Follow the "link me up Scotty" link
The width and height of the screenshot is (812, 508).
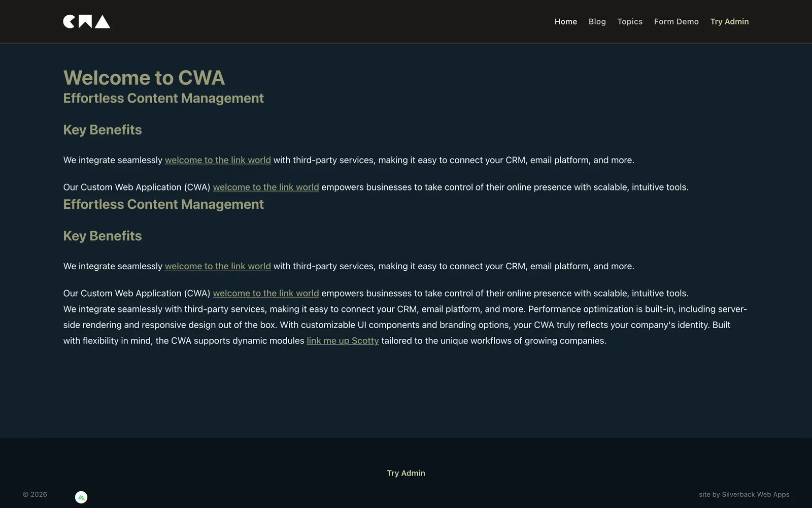pyautogui.click(x=343, y=341)
